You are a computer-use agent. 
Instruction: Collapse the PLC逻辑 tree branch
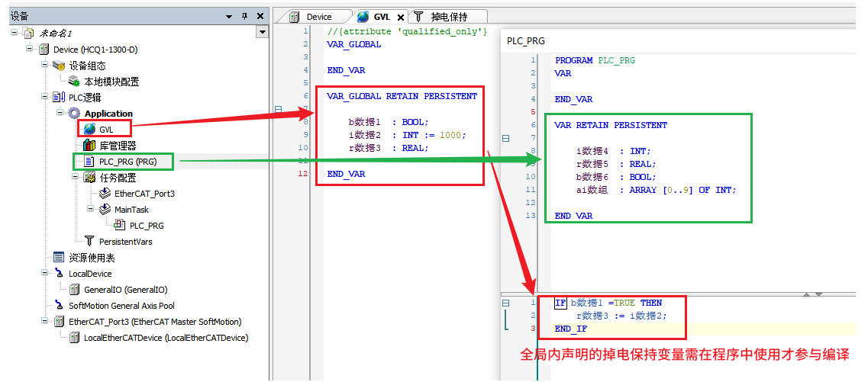45,98
